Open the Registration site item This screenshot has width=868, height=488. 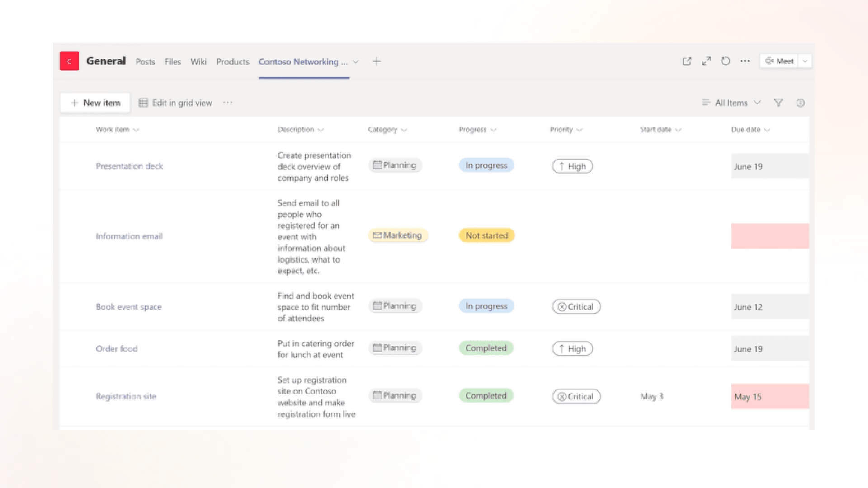[x=126, y=396]
